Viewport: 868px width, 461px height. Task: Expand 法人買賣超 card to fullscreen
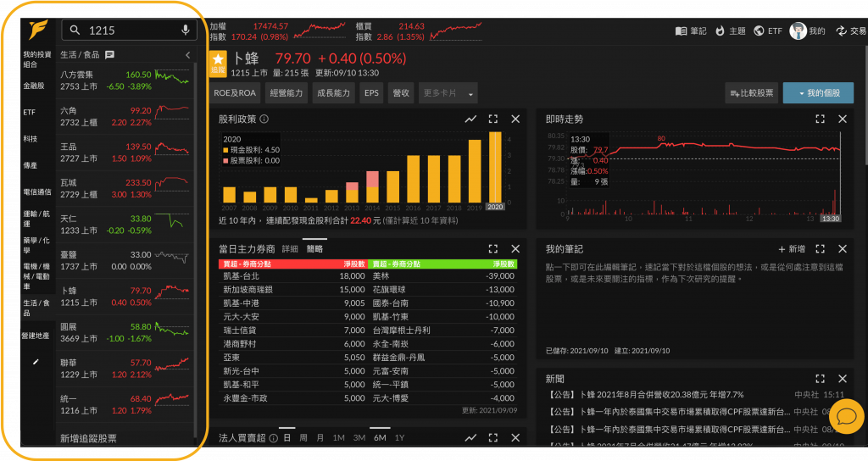pyautogui.click(x=493, y=438)
